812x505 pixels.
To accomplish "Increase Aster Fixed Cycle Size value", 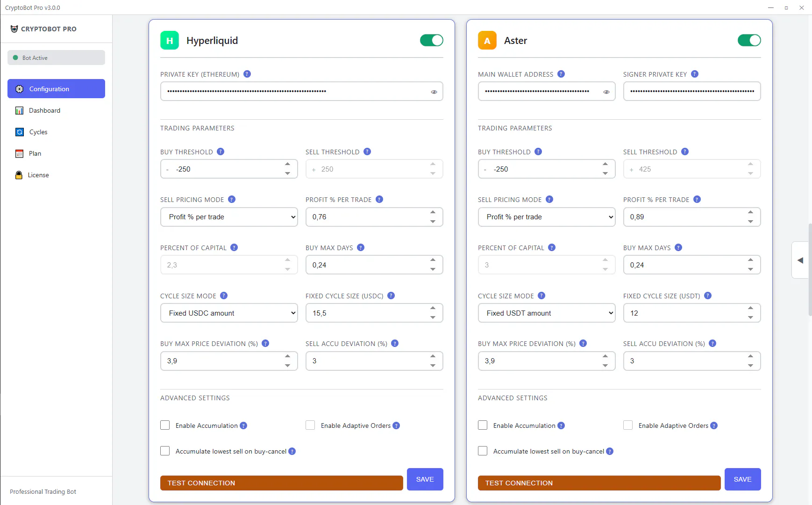I will click(x=751, y=308).
